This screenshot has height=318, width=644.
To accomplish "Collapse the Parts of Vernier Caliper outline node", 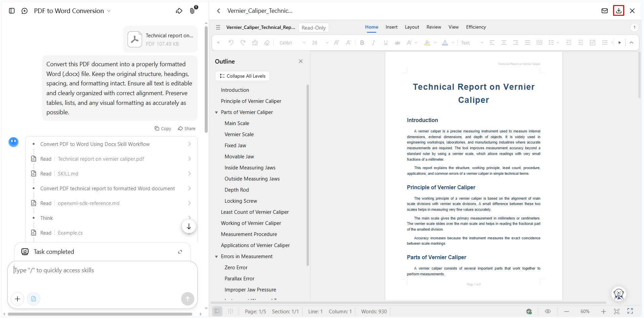I will tap(216, 113).
